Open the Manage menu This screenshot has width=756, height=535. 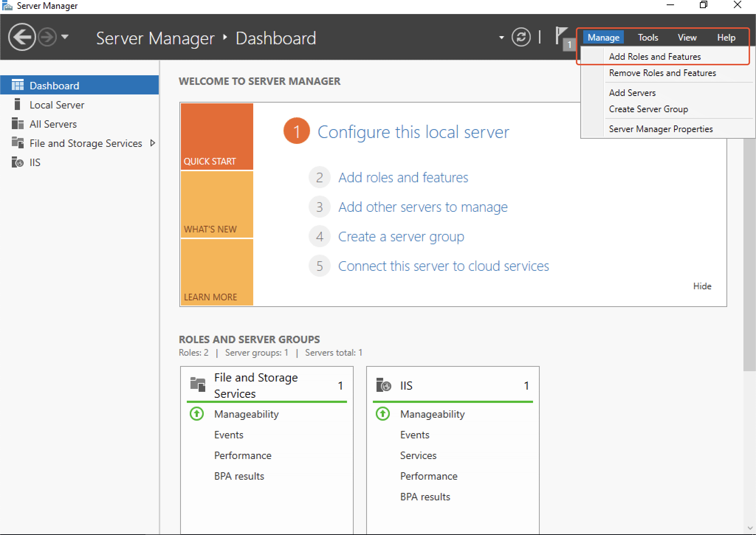pos(604,37)
